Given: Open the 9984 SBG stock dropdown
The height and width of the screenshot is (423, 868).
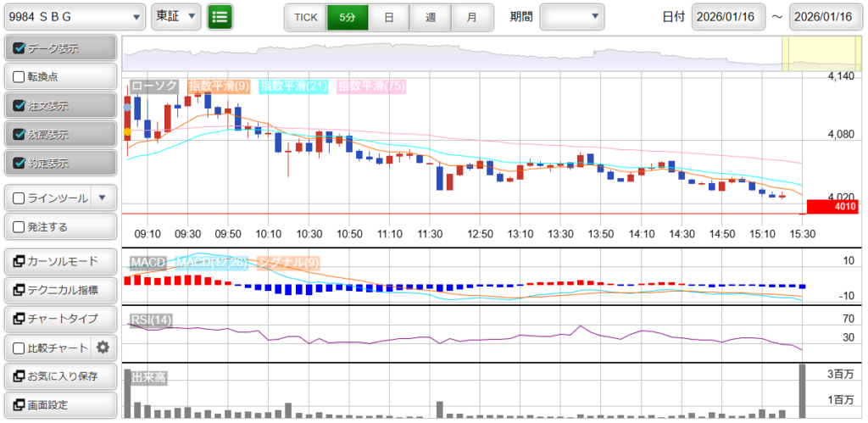Looking at the screenshot, I should tap(75, 16).
